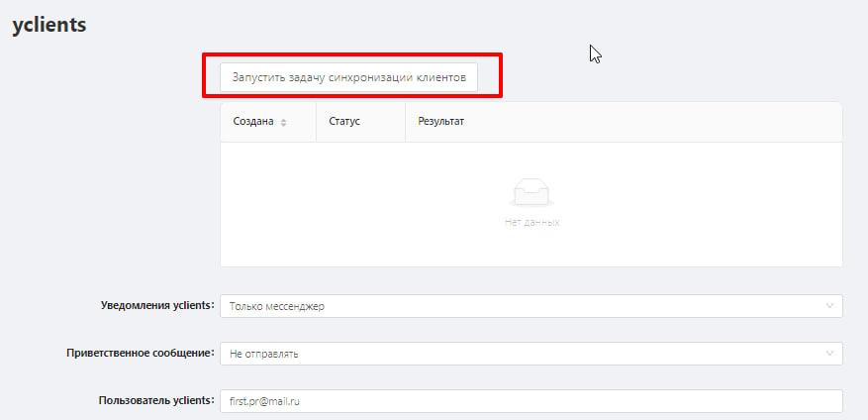Screen dimensions: 868x420
Task: Open the Приветственное сообщение dropdown
Action: (x=531, y=354)
